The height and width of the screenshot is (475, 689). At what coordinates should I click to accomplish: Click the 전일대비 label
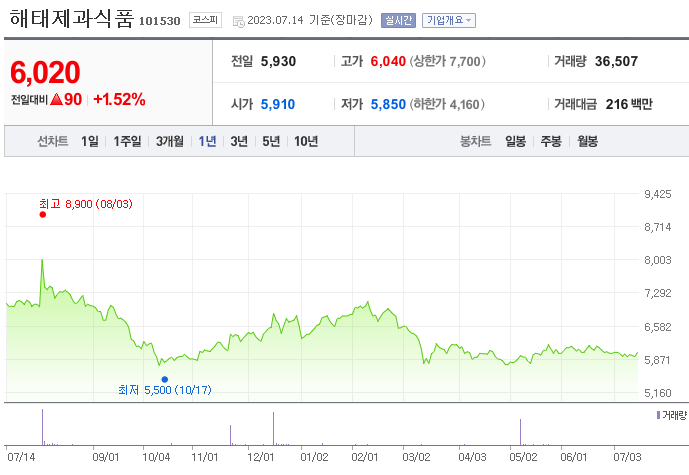(29, 100)
